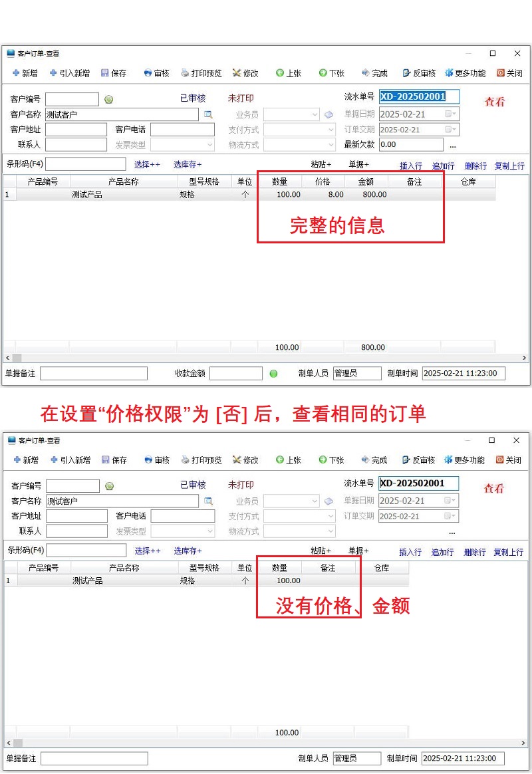
Task: Click inside the 单据备注 input field
Action: 93,373
